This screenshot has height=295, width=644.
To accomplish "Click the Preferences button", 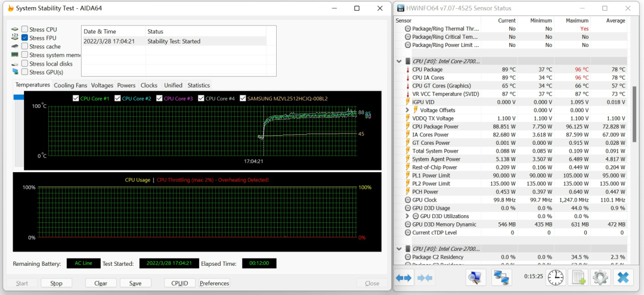I will click(x=214, y=283).
